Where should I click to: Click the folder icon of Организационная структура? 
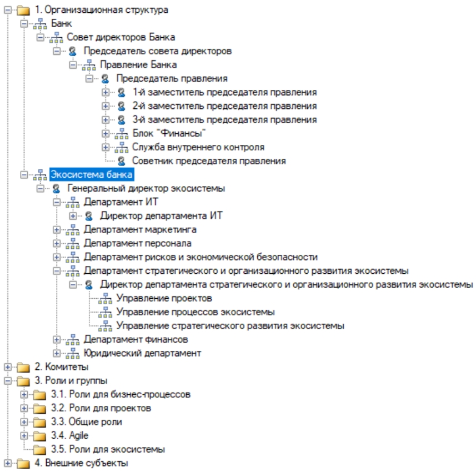(x=23, y=10)
